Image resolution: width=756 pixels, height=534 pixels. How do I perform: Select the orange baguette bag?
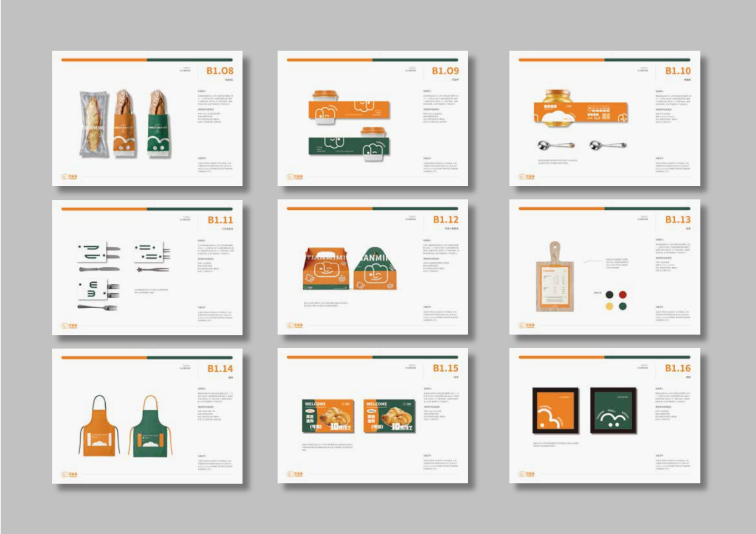click(125, 123)
